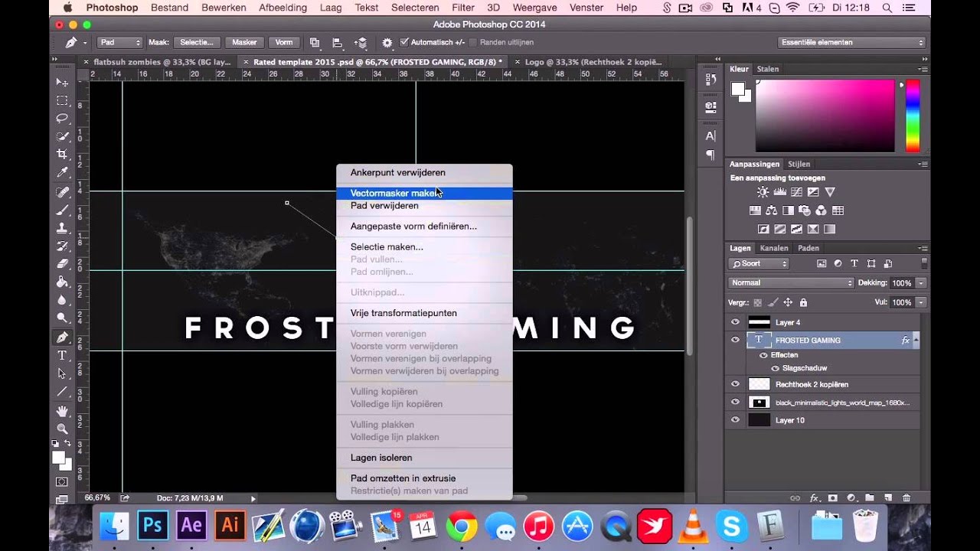Viewport: 980px width, 551px height.
Task: Open the Dekking slider arrow
Action: (x=921, y=283)
